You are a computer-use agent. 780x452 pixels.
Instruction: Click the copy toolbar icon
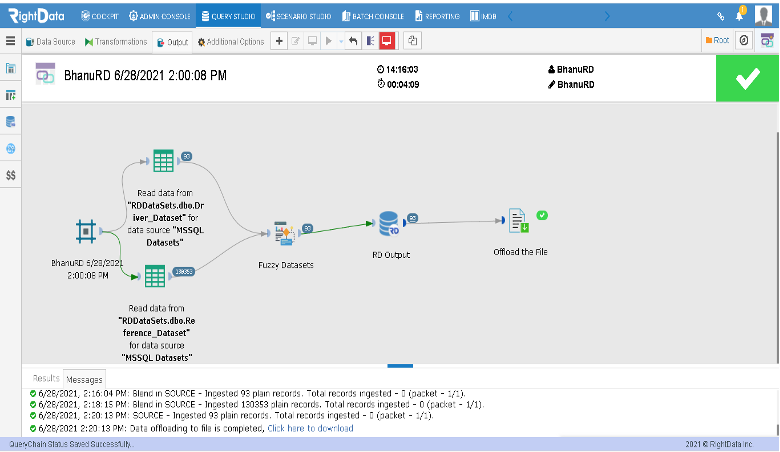(412, 41)
